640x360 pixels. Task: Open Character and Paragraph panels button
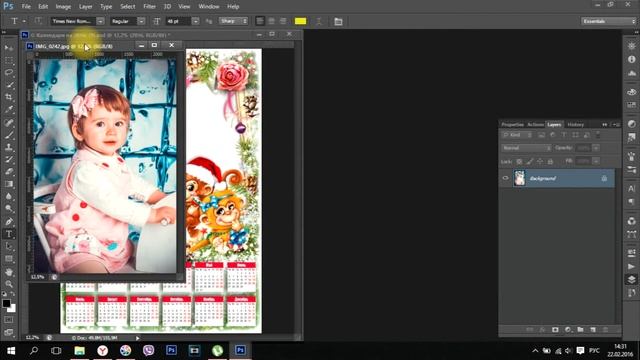(338, 21)
